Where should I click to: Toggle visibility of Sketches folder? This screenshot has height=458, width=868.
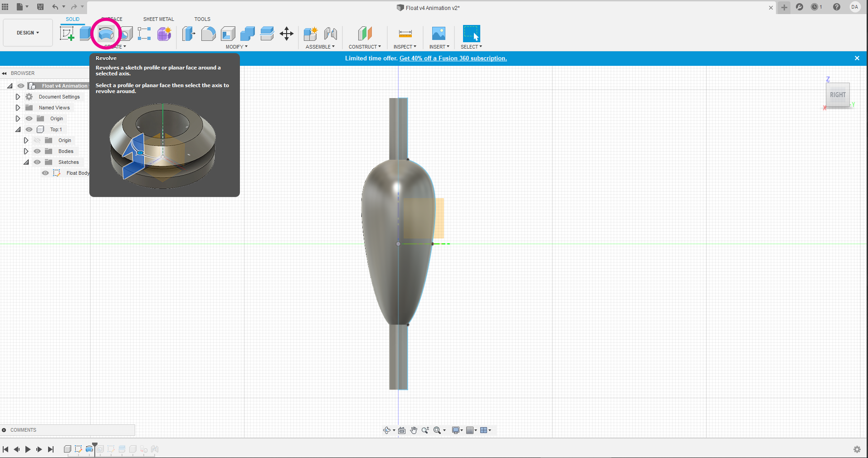tap(37, 162)
